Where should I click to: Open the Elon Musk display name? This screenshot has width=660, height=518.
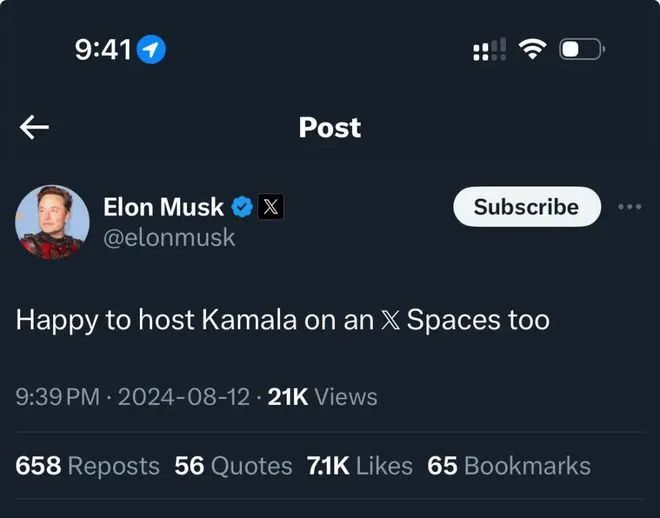[163, 207]
